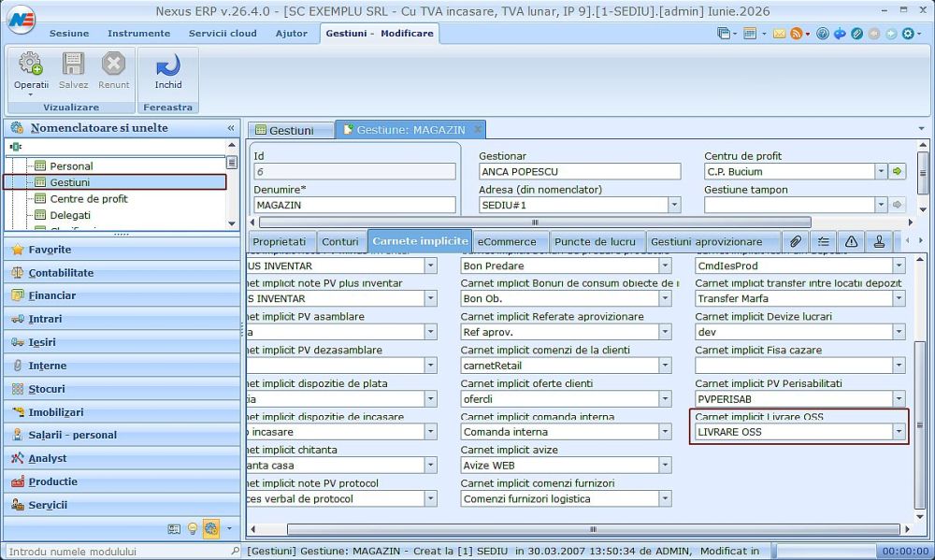Open the Servicii cloud menu
Screen dimensions: 935x560
tap(223, 34)
